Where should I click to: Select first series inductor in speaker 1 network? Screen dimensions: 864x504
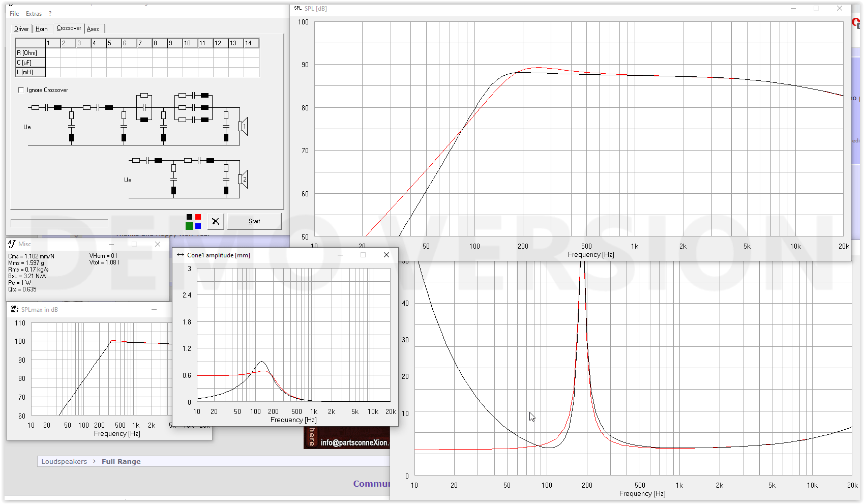coord(57,107)
